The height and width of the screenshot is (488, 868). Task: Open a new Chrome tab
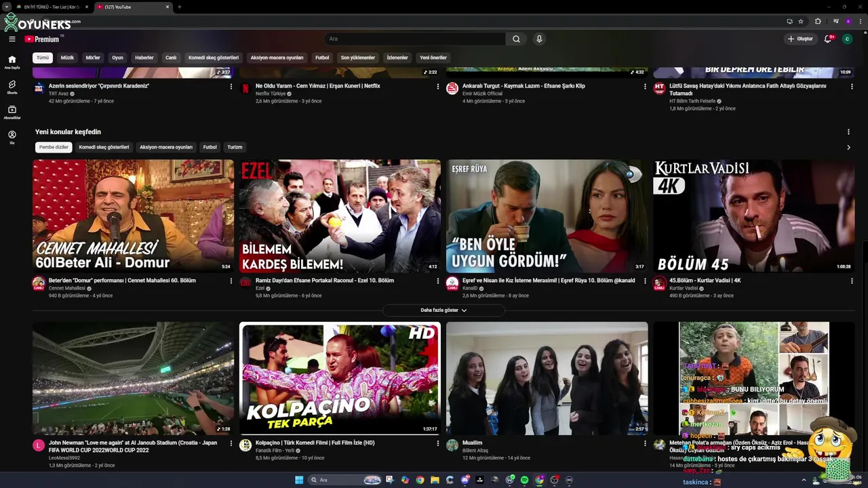pos(179,7)
